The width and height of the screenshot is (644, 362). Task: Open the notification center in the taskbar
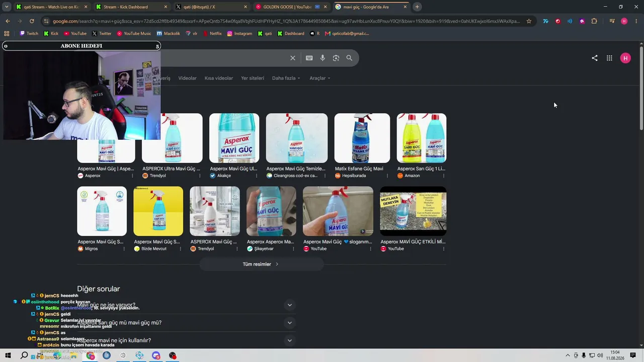tap(633, 355)
